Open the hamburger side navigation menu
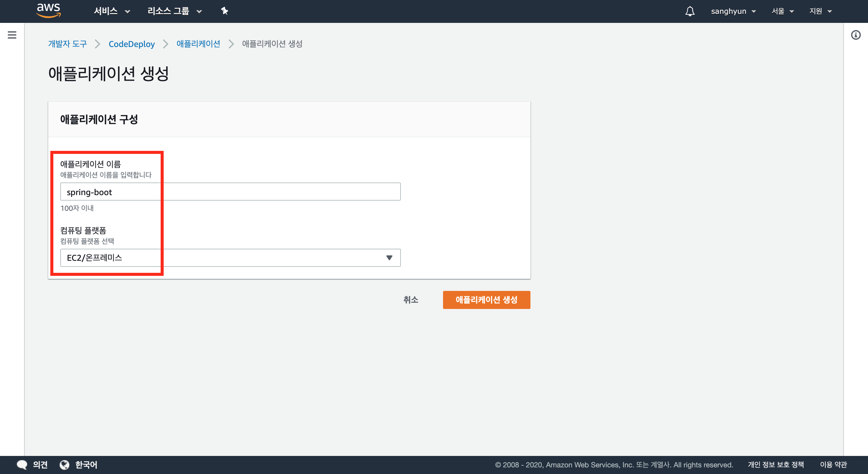The image size is (868, 474). [x=12, y=35]
